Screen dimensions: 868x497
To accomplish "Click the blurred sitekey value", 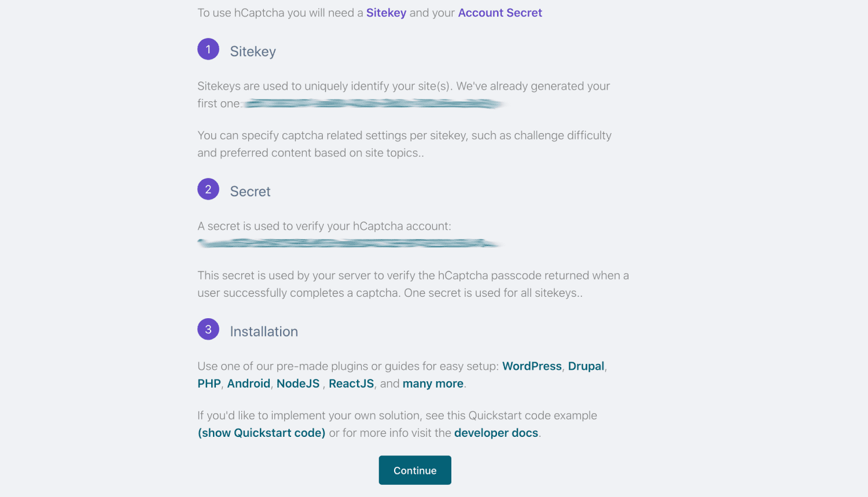I will (373, 104).
